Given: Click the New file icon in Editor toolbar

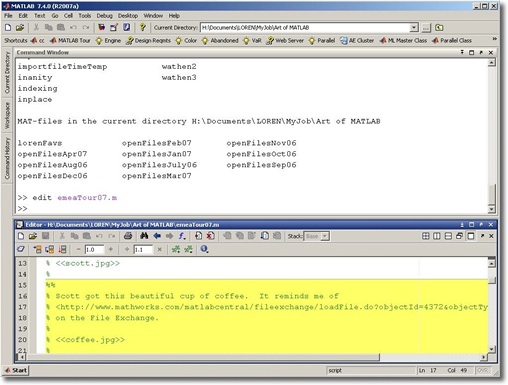Looking at the screenshot, I should (x=21, y=236).
